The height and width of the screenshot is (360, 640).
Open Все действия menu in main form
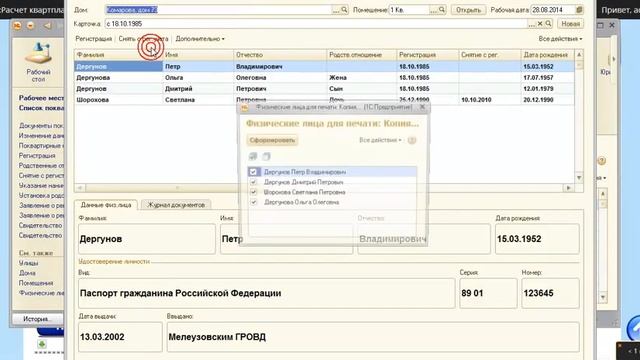pyautogui.click(x=560, y=39)
